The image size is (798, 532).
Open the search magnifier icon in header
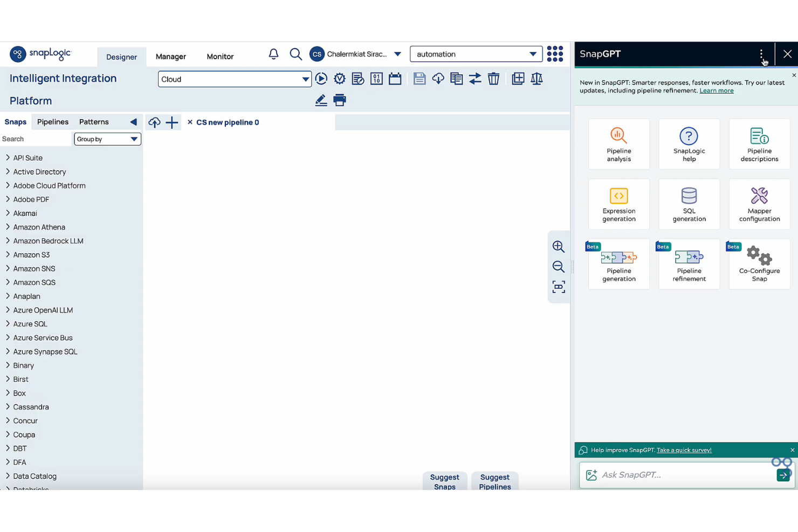pyautogui.click(x=295, y=54)
